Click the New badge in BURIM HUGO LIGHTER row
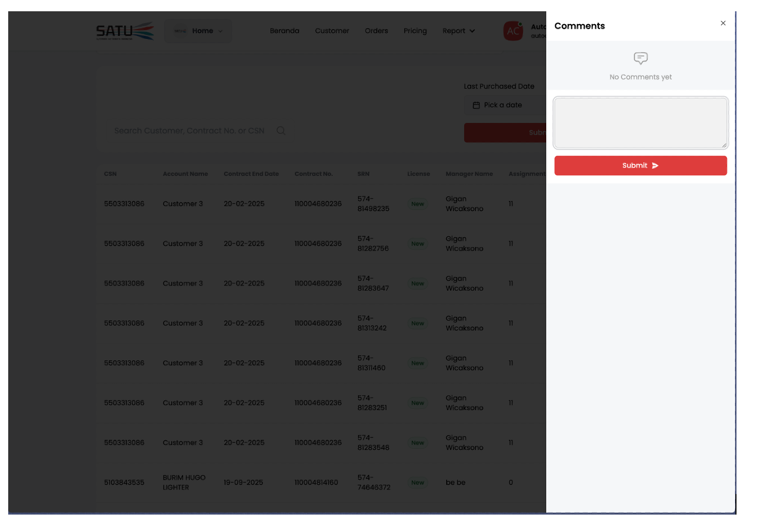Viewport: 757px width, 532px height. [x=417, y=483]
